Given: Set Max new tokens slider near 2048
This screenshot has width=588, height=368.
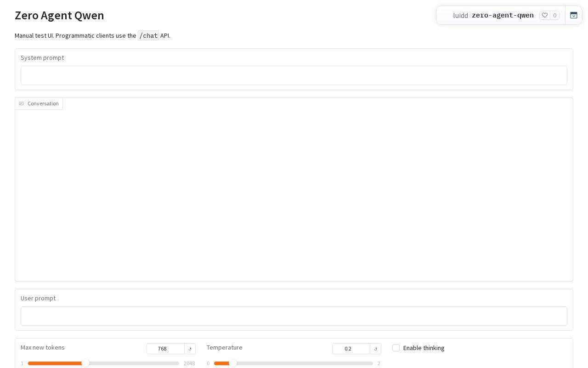Looking at the screenshot, I should [x=178, y=363].
